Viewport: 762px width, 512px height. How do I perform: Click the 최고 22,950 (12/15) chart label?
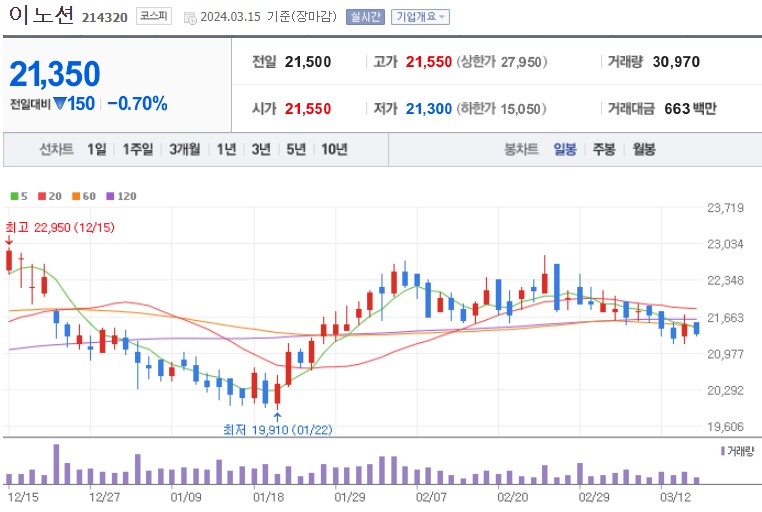(60, 227)
